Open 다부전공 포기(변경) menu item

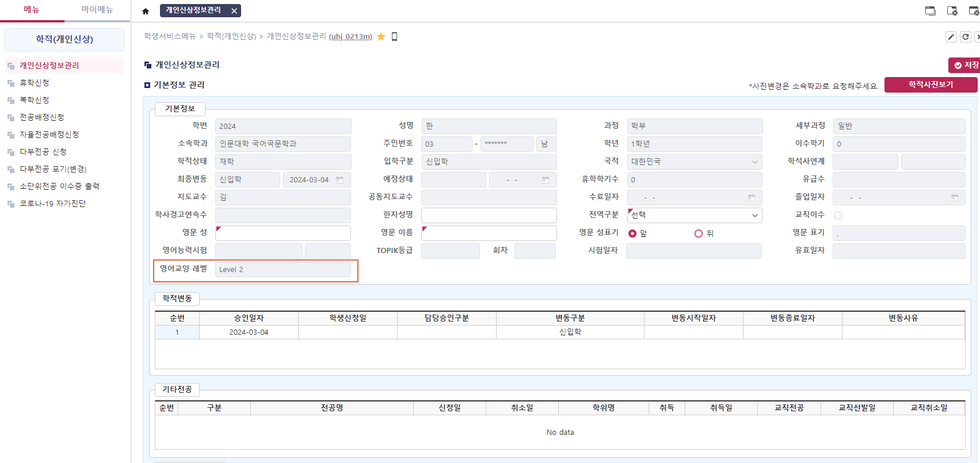[x=53, y=169]
